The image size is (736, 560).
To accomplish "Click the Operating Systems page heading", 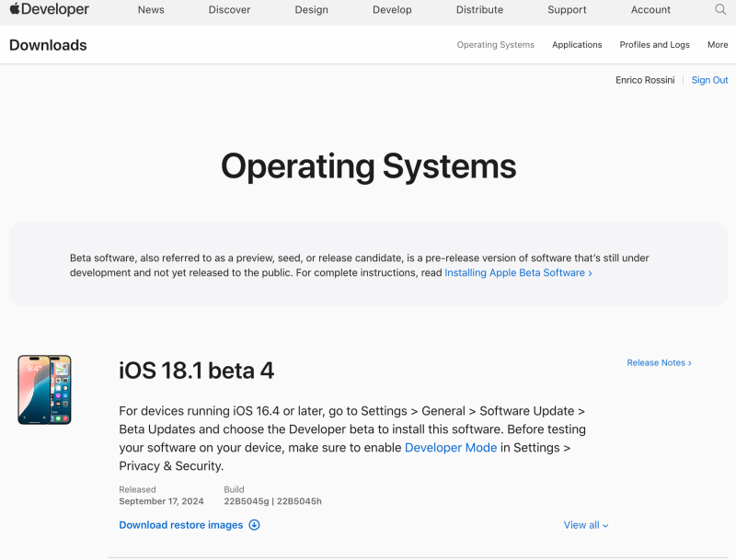I will pos(369,166).
